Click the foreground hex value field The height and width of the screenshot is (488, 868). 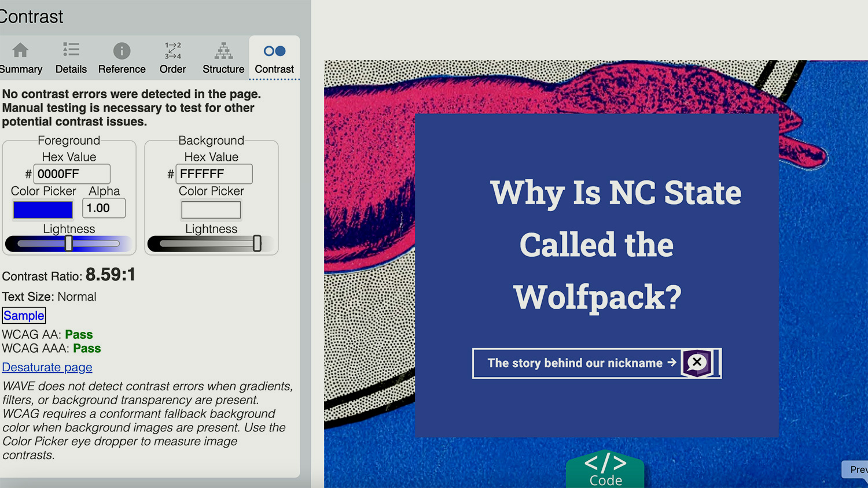pyautogui.click(x=72, y=174)
